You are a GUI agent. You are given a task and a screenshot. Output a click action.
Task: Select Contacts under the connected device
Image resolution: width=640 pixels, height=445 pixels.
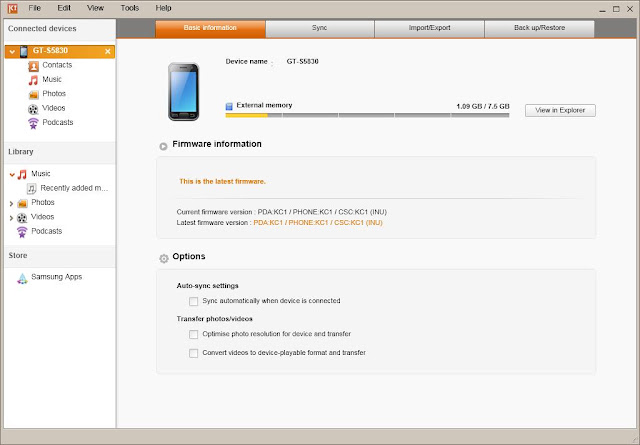(x=57, y=65)
